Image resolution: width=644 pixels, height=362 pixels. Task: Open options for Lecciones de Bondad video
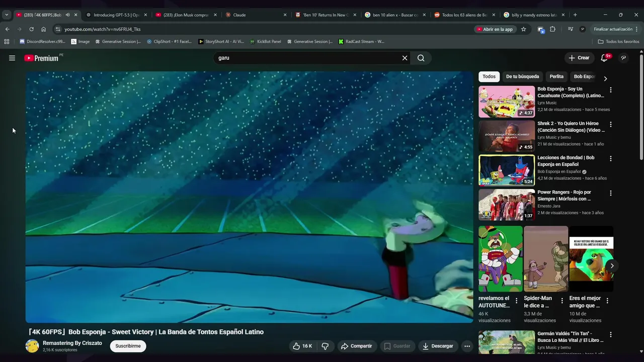tap(611, 158)
